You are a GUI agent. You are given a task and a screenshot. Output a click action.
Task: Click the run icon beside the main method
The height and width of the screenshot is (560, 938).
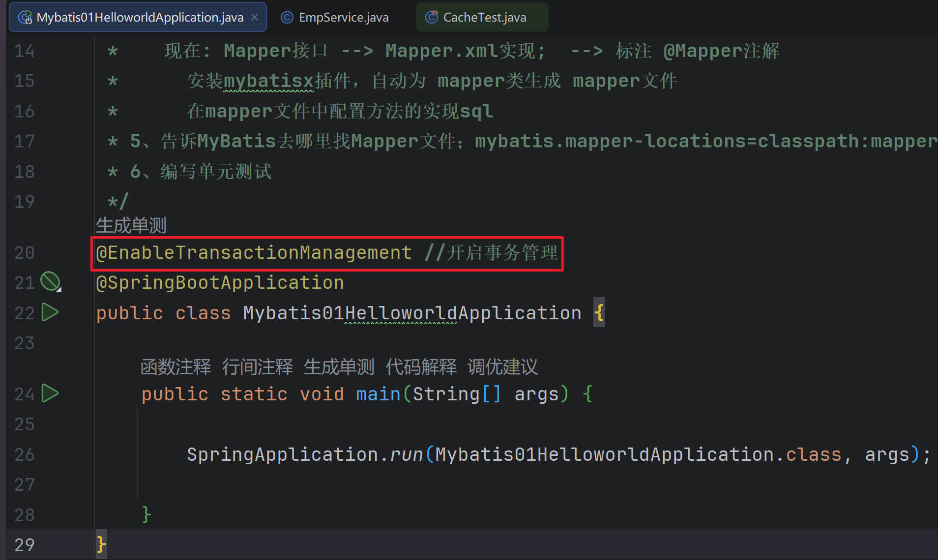(x=50, y=393)
